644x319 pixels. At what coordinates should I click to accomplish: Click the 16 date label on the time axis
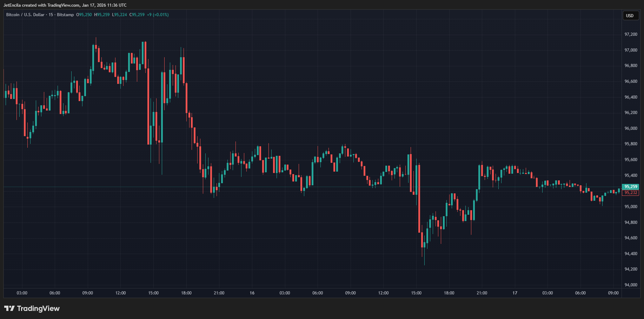(252, 293)
